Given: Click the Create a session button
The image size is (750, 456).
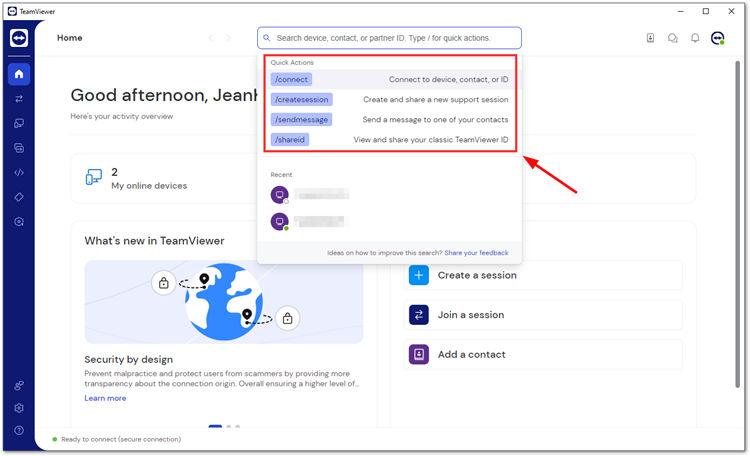Looking at the screenshot, I should [543, 275].
